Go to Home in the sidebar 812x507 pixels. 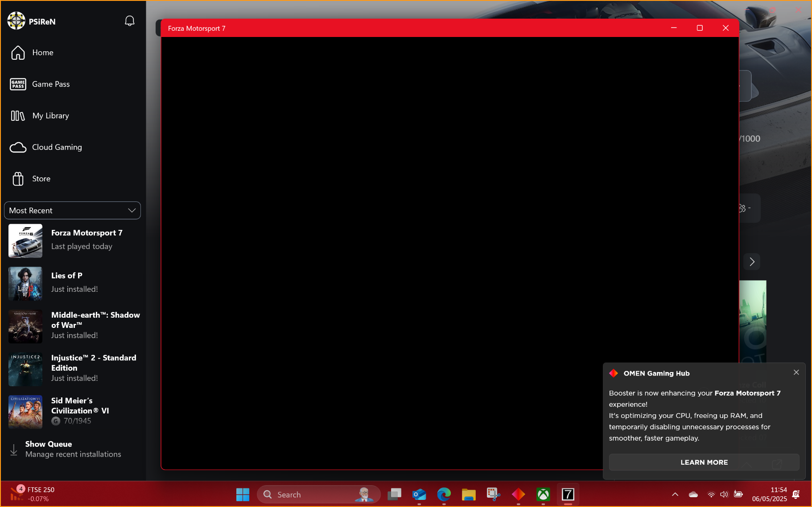(x=42, y=53)
